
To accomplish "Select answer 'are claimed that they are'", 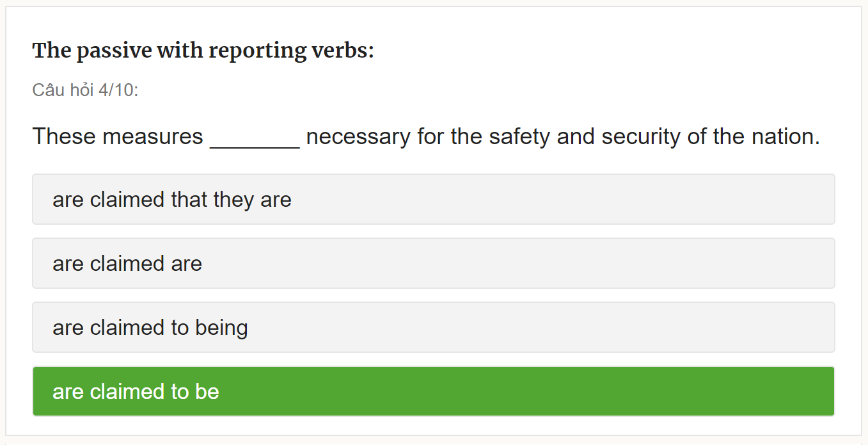I will click(172, 200).
